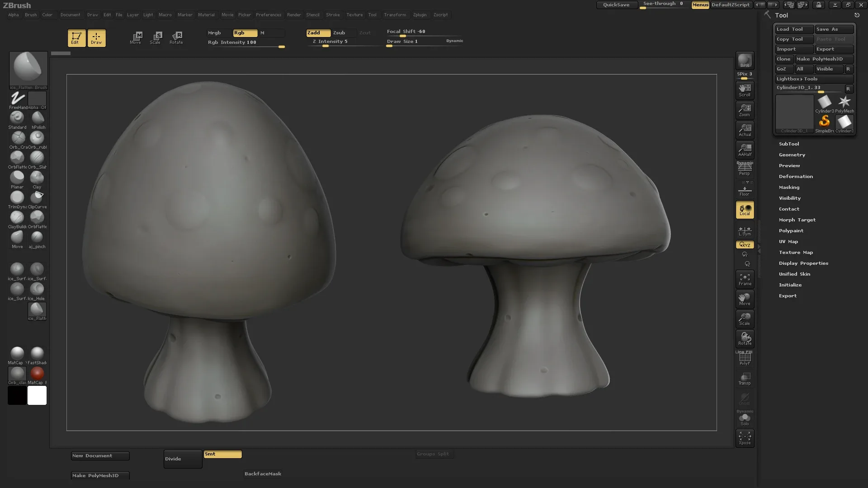This screenshot has height=488, width=868.
Task: Open the Zplugin menu
Action: click(419, 14)
